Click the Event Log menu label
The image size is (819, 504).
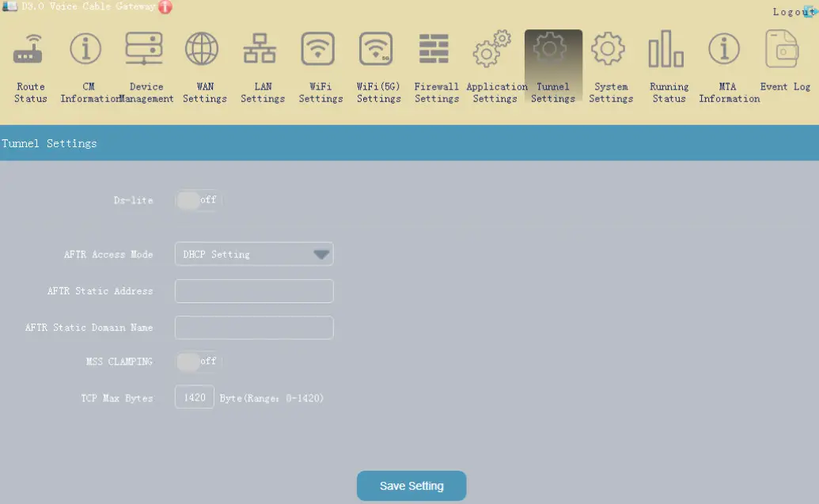point(785,87)
